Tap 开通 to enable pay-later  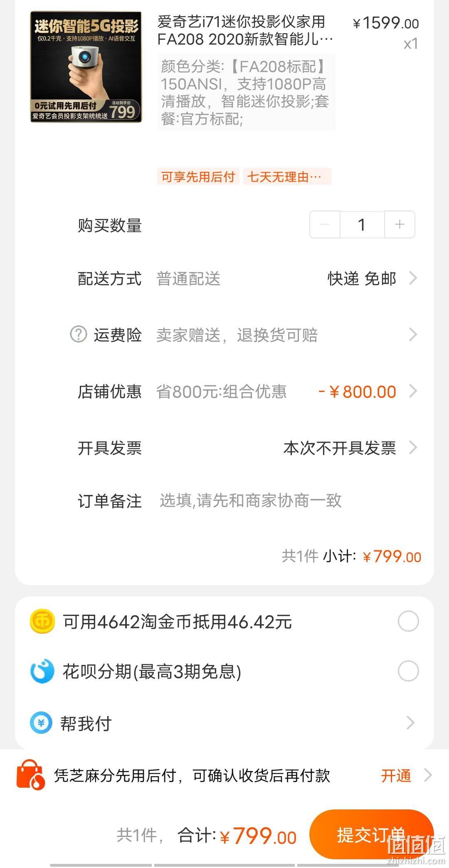(x=396, y=775)
